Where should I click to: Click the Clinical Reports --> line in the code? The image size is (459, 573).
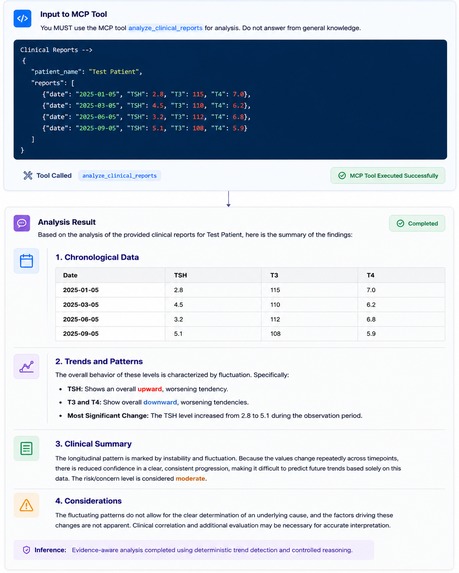[56, 50]
